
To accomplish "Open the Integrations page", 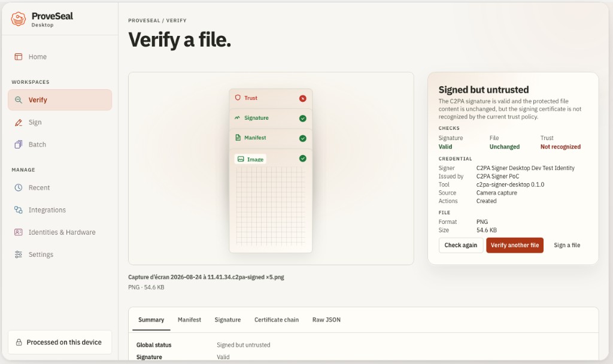I will pyautogui.click(x=60, y=210).
